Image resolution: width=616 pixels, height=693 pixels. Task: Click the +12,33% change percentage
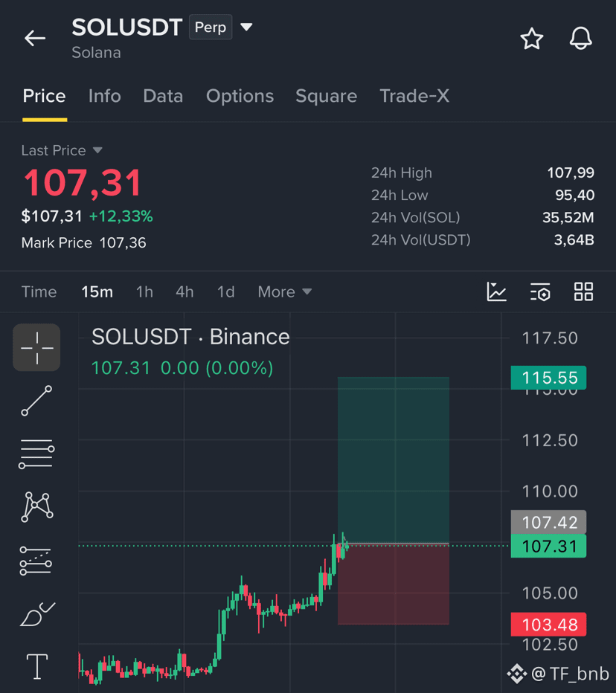[x=121, y=216]
